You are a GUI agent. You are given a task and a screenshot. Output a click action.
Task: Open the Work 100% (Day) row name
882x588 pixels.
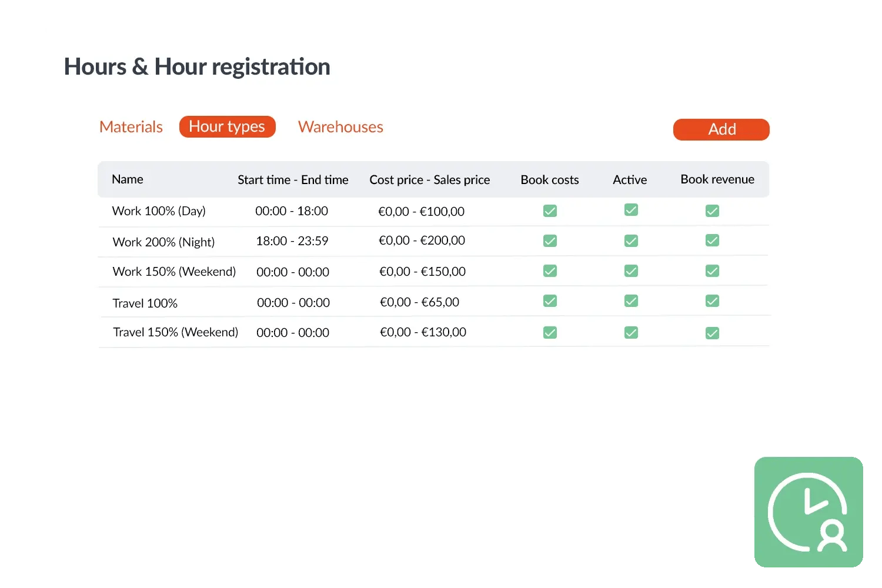pyautogui.click(x=159, y=211)
